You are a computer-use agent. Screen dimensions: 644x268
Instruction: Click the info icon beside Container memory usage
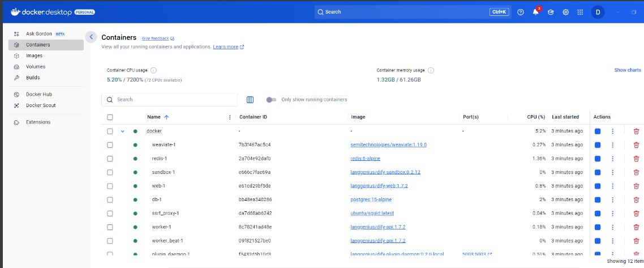(431, 70)
